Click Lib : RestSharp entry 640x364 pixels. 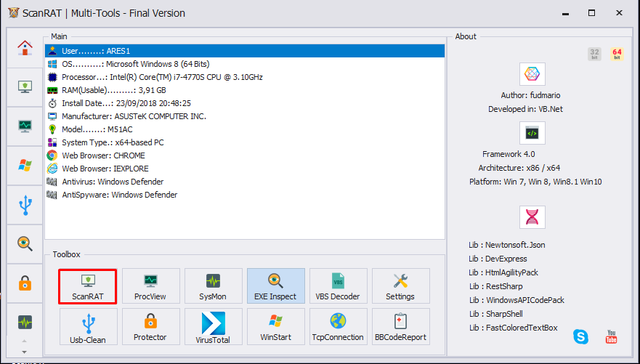tap(496, 286)
